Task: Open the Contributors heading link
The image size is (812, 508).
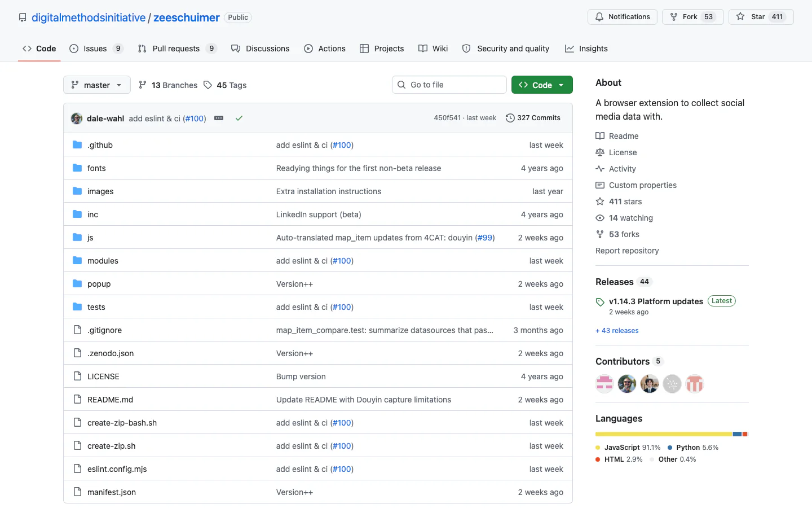Action: (x=629, y=361)
